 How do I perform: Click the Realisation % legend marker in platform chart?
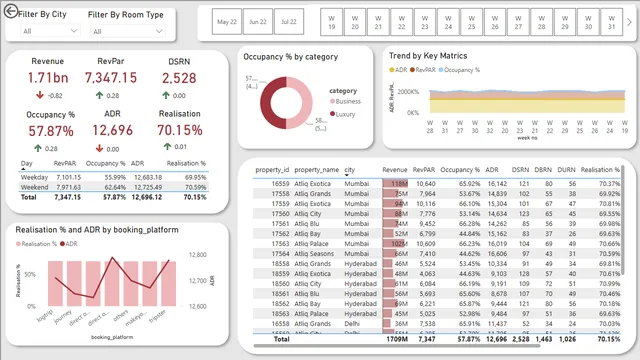click(18, 244)
